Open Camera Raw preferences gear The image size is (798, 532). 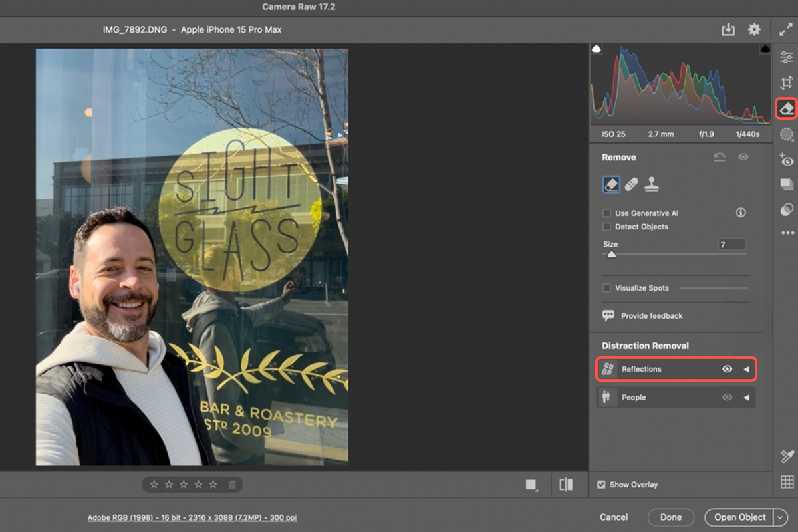coord(754,29)
